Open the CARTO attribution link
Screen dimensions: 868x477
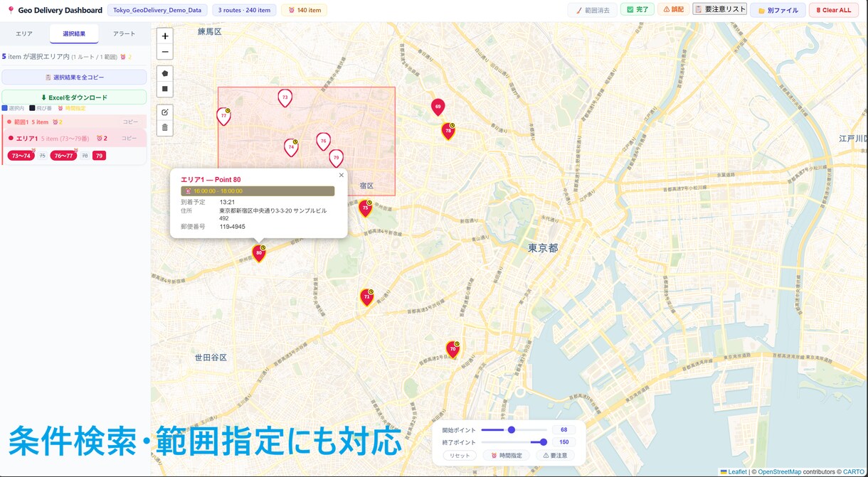(853, 472)
